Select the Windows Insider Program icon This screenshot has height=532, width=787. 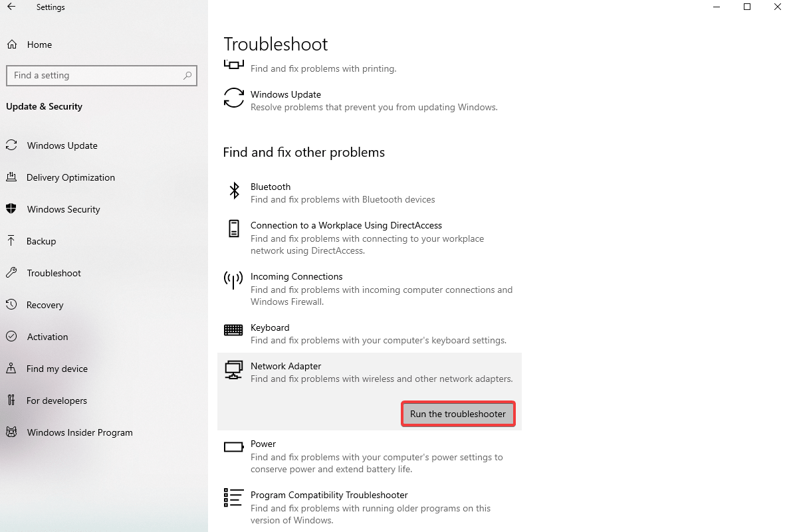pos(11,432)
